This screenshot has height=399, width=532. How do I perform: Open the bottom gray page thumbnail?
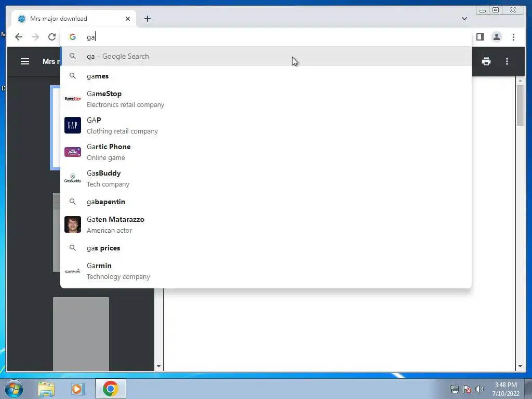(x=81, y=334)
